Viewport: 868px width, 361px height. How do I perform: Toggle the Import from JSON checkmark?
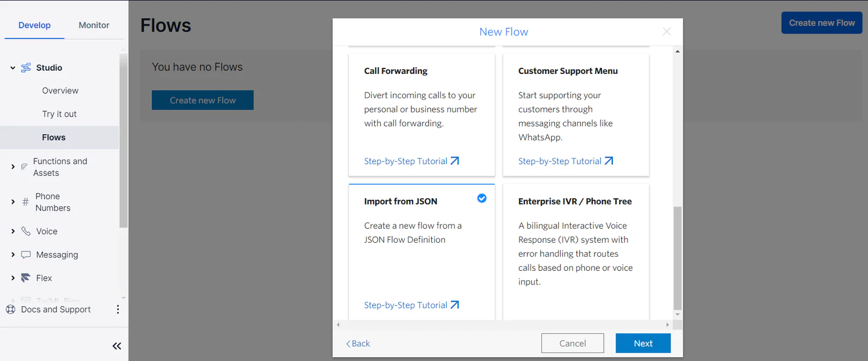482,198
